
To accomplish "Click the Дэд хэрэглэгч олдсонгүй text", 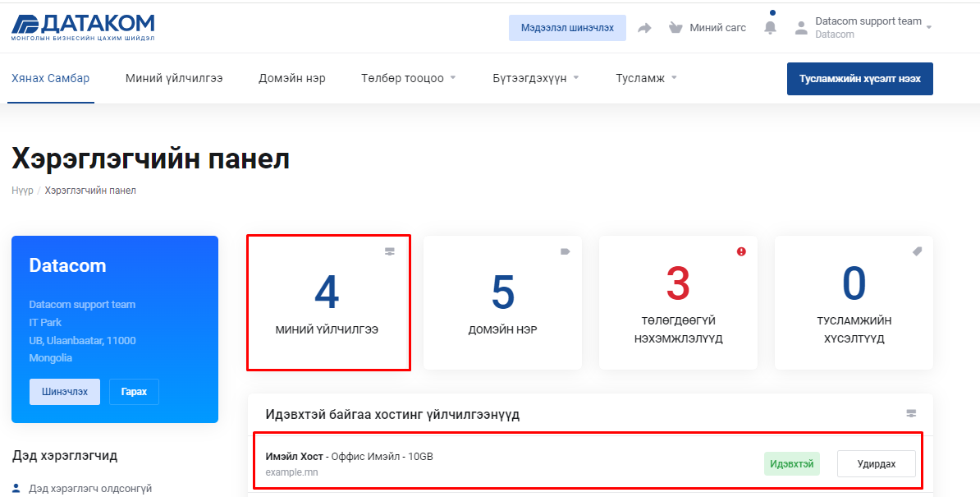I will coord(90,488).
